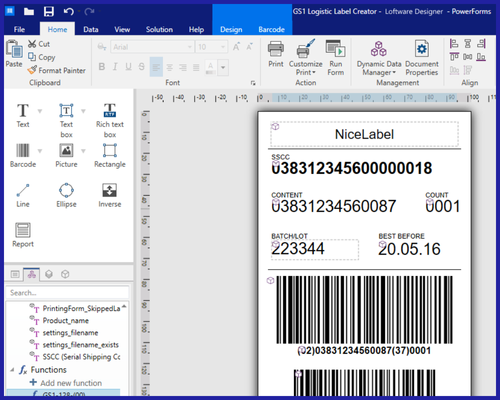Select the Rectangle shape tool
This screenshot has width=500, height=400.
click(110, 155)
